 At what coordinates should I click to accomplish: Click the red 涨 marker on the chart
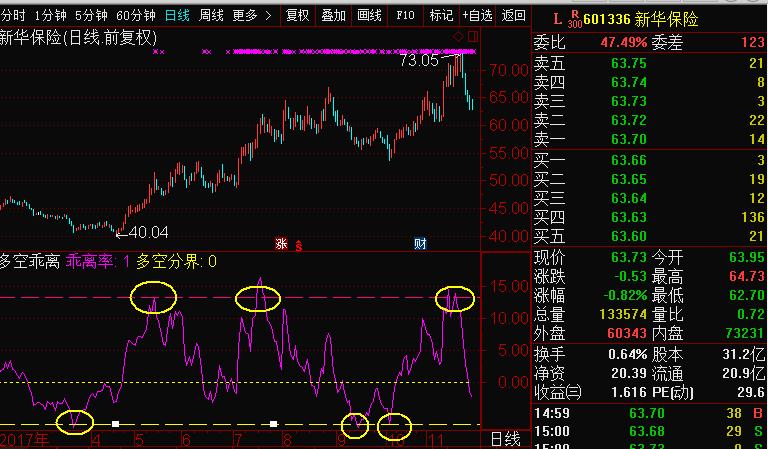click(281, 243)
